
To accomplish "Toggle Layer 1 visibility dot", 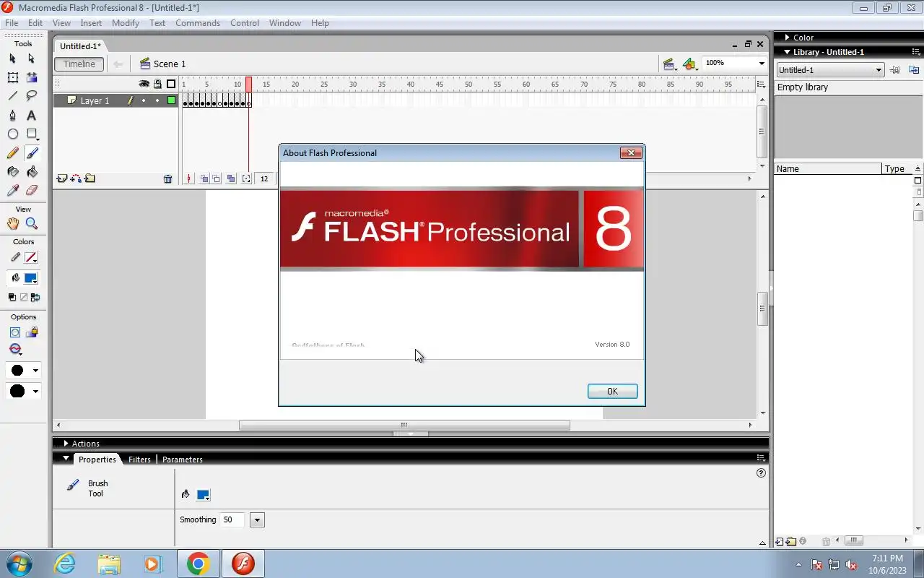I will pyautogui.click(x=144, y=100).
